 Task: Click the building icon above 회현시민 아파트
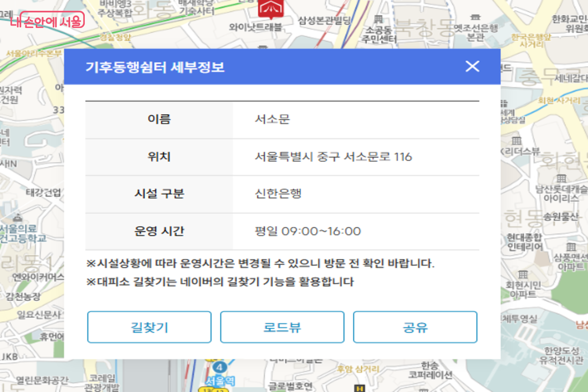(x=523, y=274)
